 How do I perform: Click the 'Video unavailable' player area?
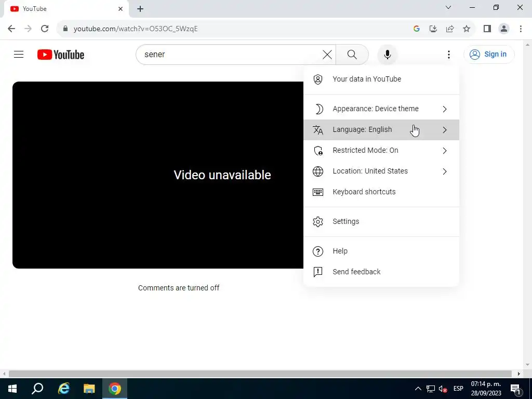(x=158, y=175)
